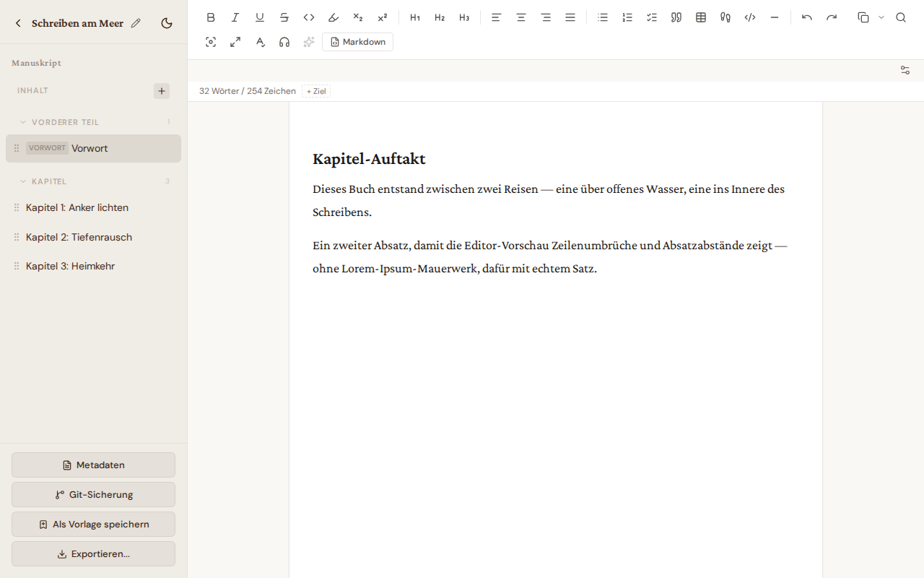924x578 pixels.
Task: Click drag handle of Kapitel 1
Action: click(17, 207)
